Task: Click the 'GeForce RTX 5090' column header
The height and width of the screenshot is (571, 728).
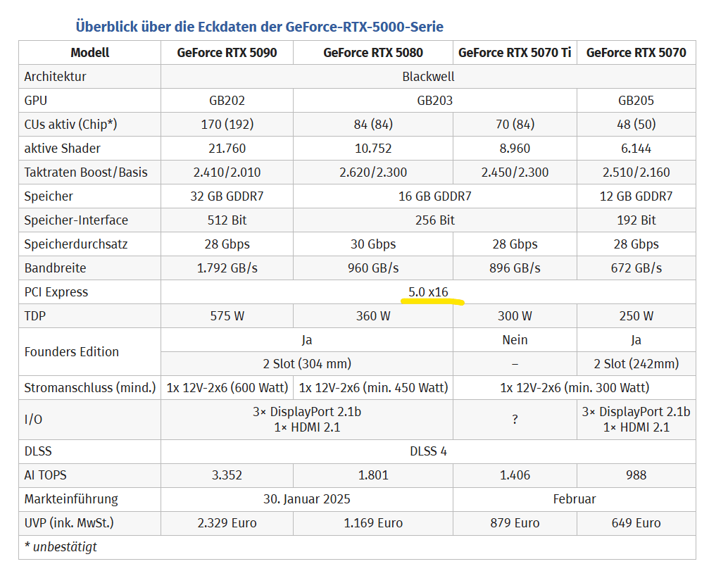Action: tap(227, 53)
